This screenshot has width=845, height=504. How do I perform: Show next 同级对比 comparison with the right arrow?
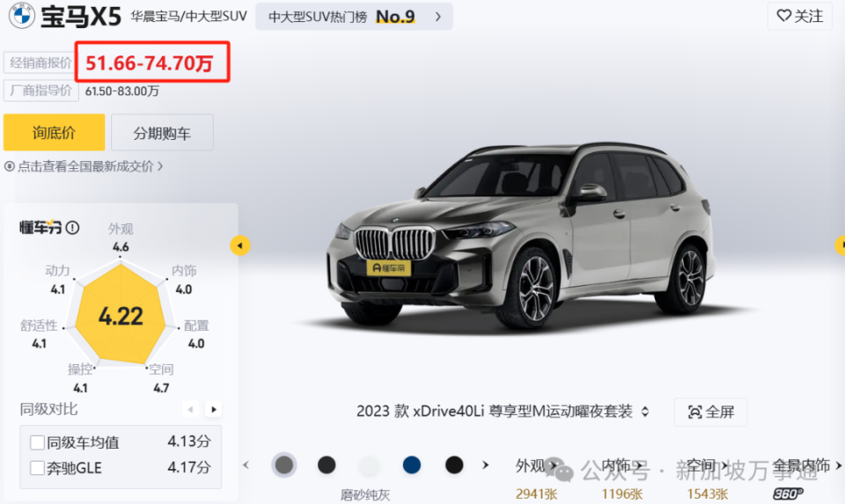[214, 409]
